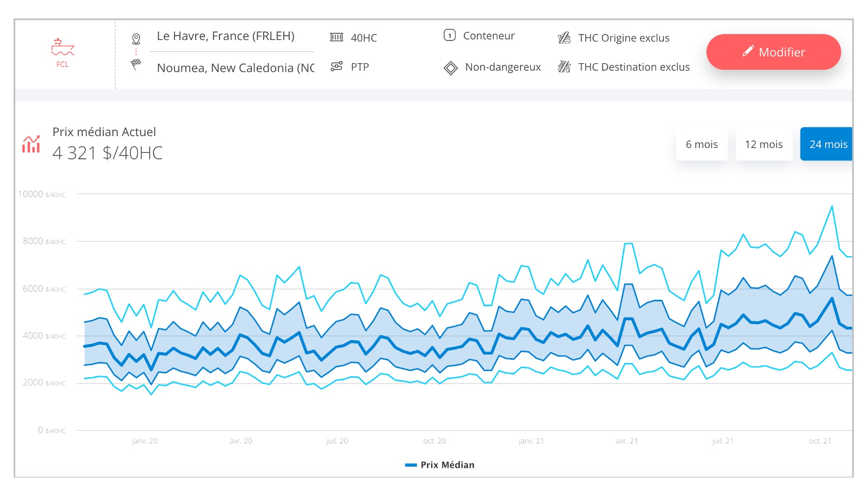Click the Modifier button
This screenshot has width=868, height=484.
pos(773,52)
